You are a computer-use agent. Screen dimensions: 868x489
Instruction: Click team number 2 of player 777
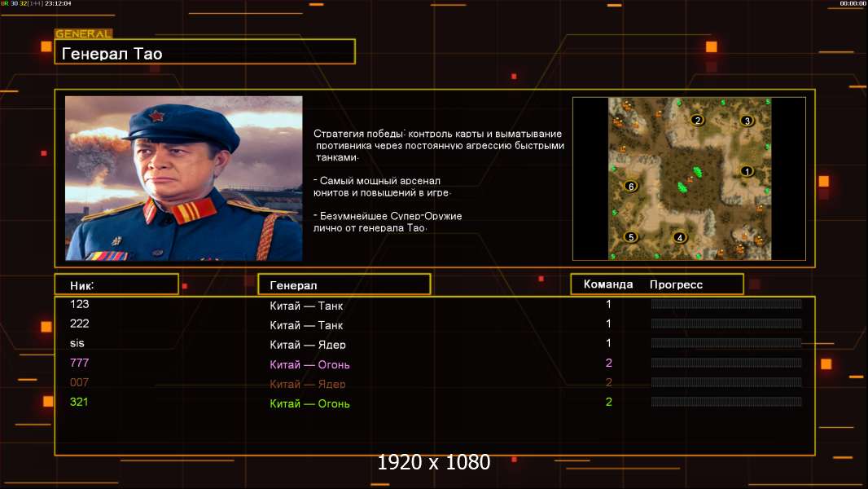(x=608, y=363)
